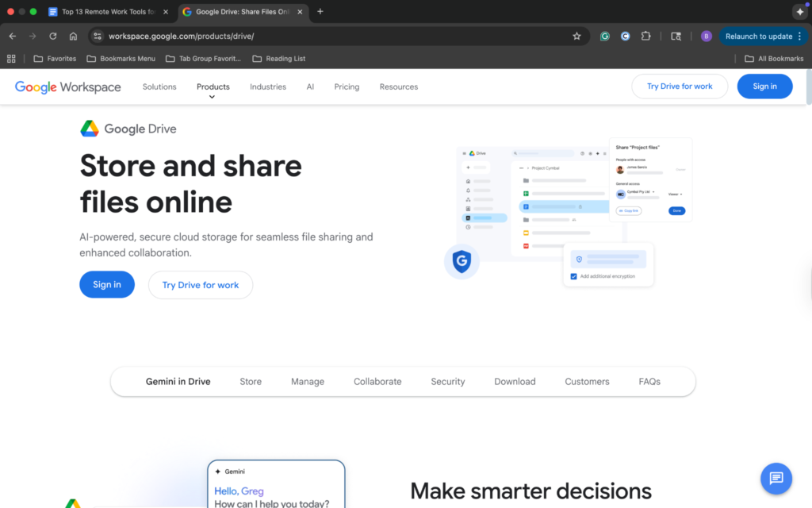Jump to the Collaborate section
The width and height of the screenshot is (812, 508).
[x=377, y=382]
